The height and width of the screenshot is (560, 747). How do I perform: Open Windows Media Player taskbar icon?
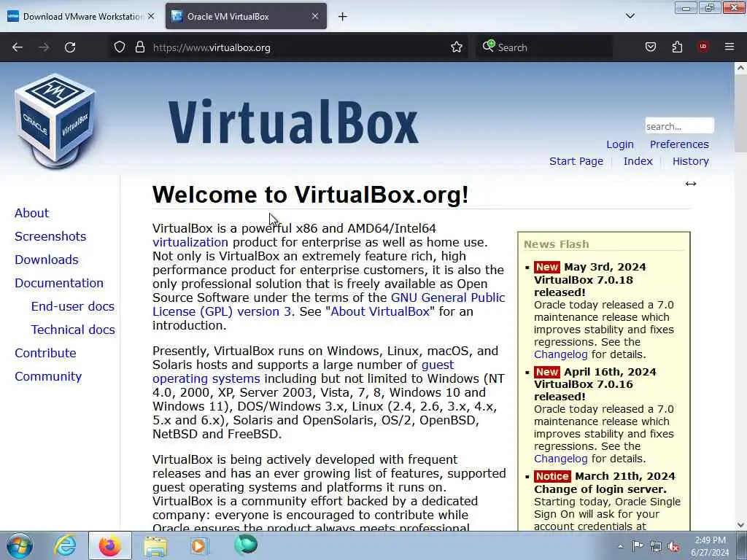point(198,545)
